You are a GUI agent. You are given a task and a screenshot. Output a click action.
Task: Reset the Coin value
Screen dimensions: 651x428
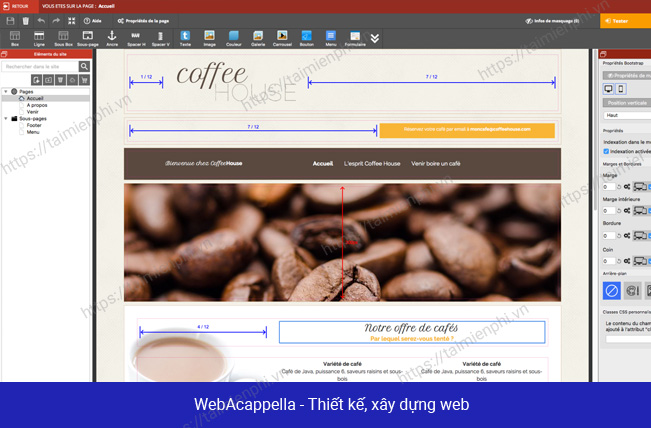point(619,261)
